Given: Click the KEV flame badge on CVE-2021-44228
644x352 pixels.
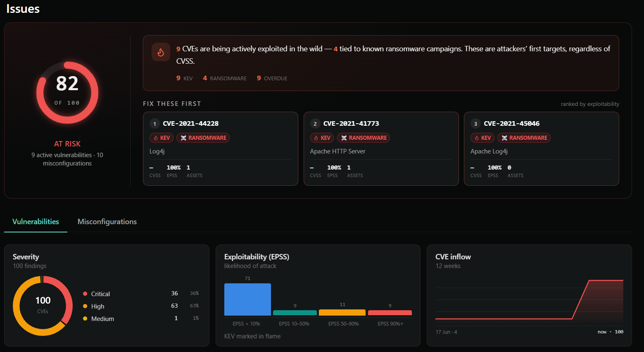Looking at the screenshot, I should (162, 138).
